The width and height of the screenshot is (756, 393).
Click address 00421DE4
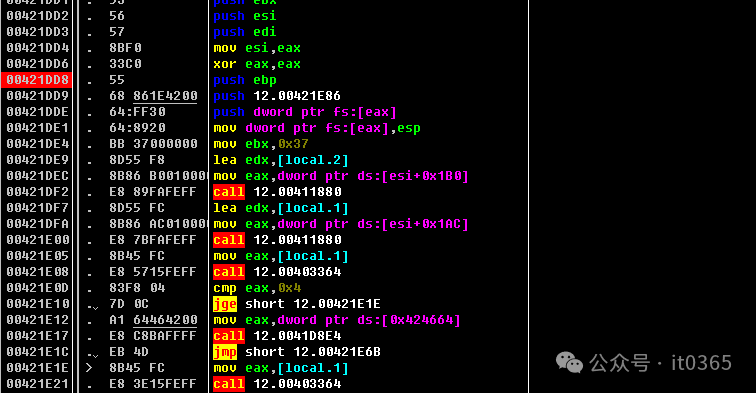(37, 144)
